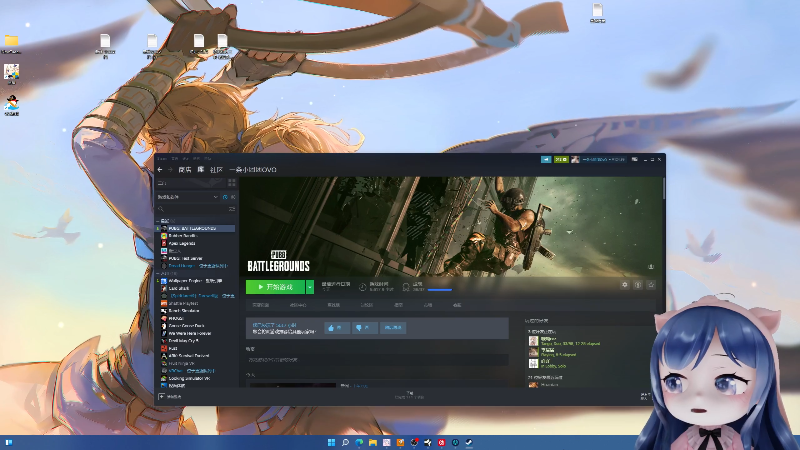
Task: Launch Microsoft Edge from taskbar
Action: point(359,442)
